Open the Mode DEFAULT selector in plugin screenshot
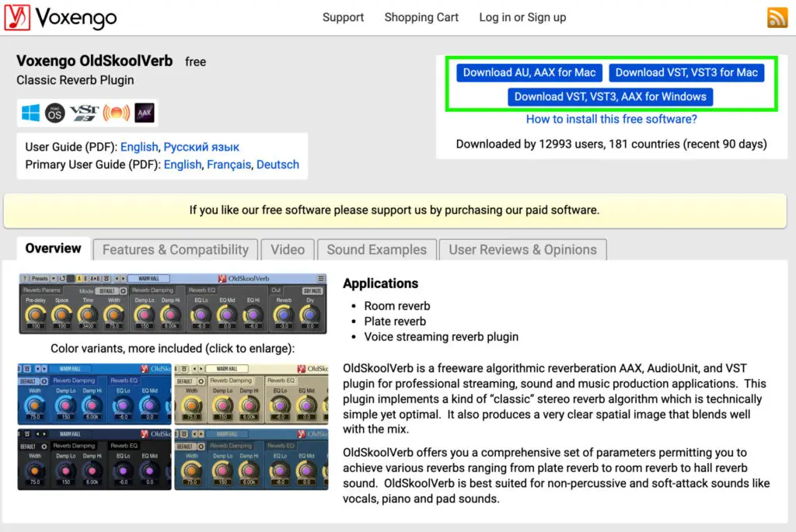Image resolution: width=796 pixels, height=532 pixels. point(106,290)
